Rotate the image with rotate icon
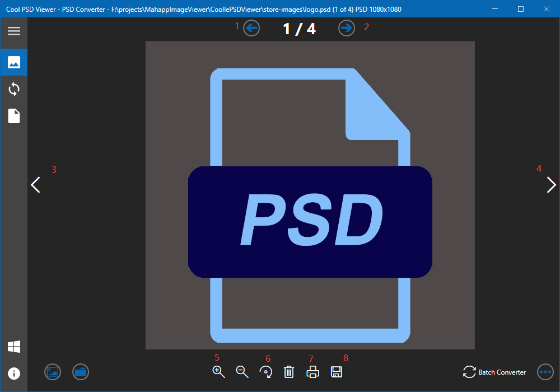Screen dimensions: 560x392 (266, 372)
